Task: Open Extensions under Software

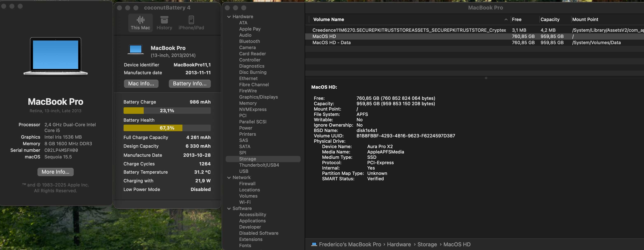Action: coord(251,239)
